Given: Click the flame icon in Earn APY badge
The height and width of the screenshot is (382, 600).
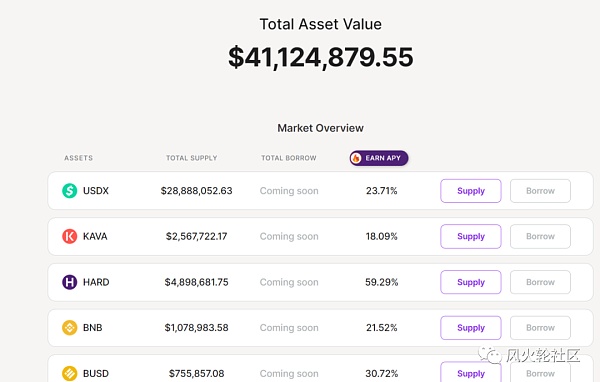Looking at the screenshot, I should (x=356, y=158).
